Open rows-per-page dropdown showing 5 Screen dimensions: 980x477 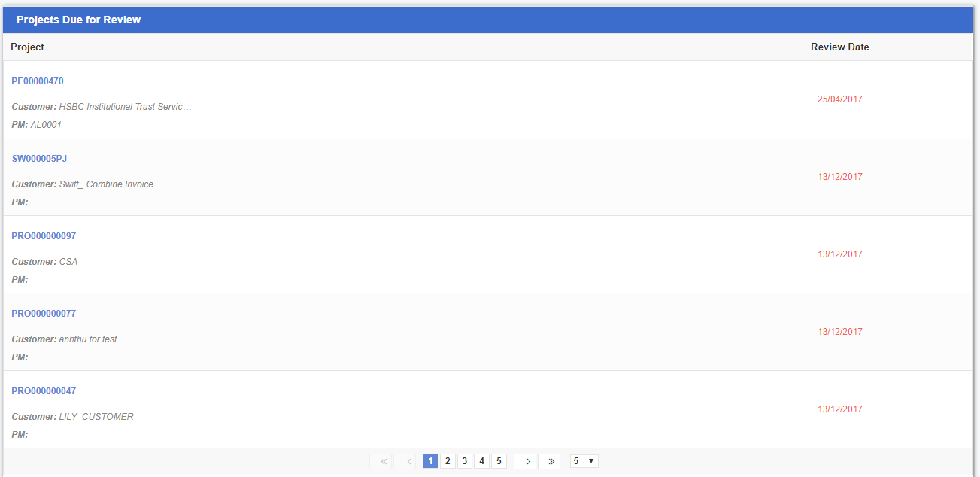pos(584,461)
